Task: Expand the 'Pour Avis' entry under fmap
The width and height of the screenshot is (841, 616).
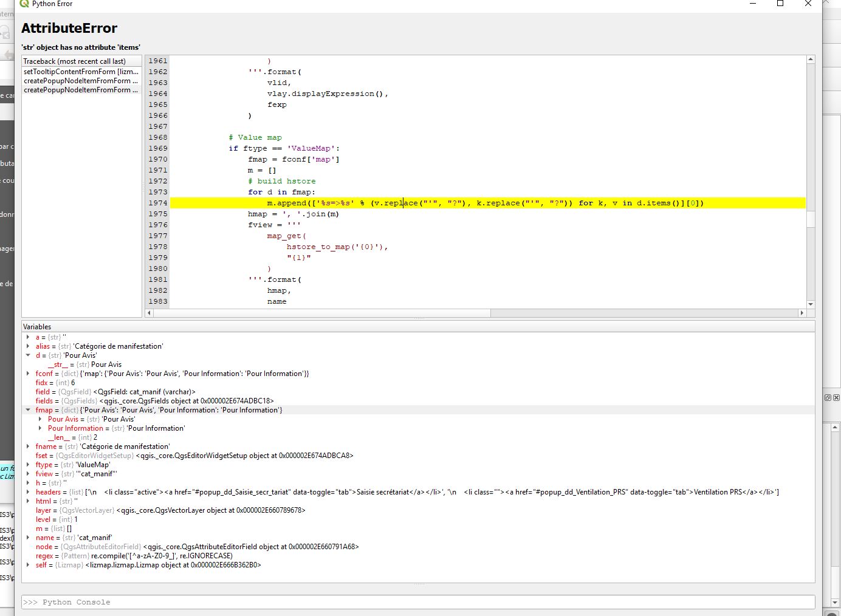Action: tap(40, 419)
